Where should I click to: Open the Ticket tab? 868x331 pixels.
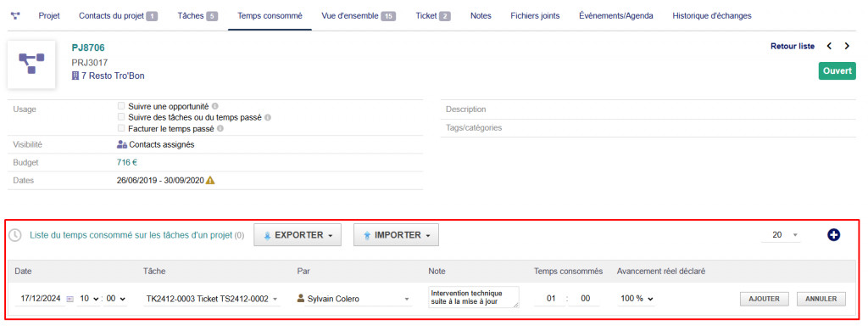[433, 16]
